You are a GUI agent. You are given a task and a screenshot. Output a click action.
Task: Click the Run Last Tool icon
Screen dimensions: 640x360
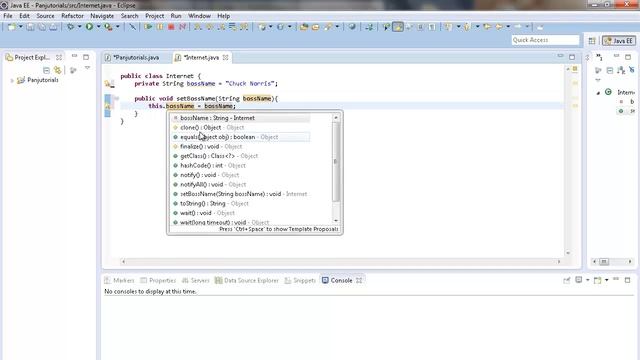108,27
